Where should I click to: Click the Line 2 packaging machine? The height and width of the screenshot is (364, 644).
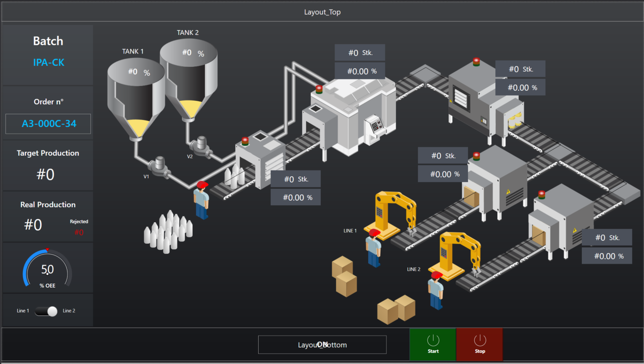click(x=562, y=222)
